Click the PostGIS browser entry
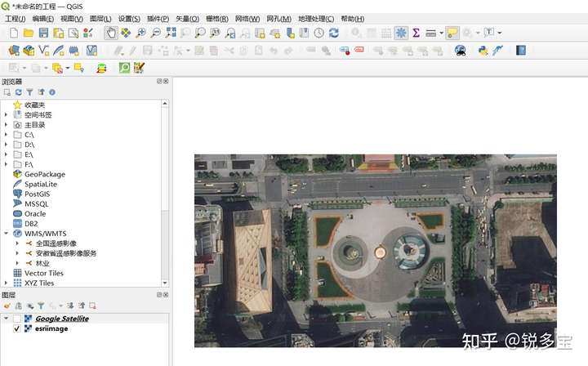Image resolution: width=588 pixels, height=366 pixels. point(37,194)
